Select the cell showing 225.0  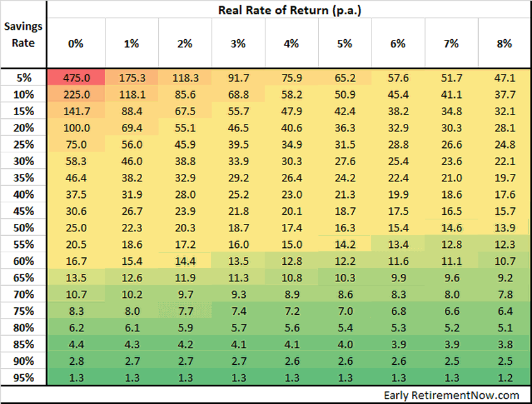click(x=75, y=95)
